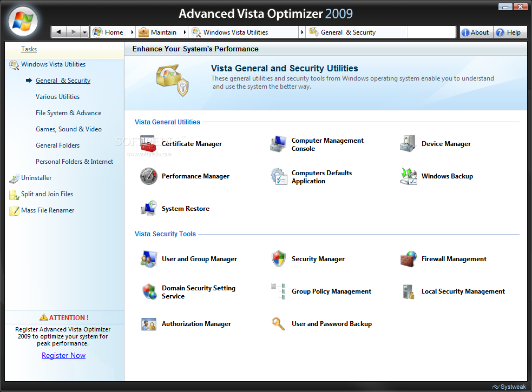Click the back navigation arrow
532x392 pixels.
coord(58,32)
